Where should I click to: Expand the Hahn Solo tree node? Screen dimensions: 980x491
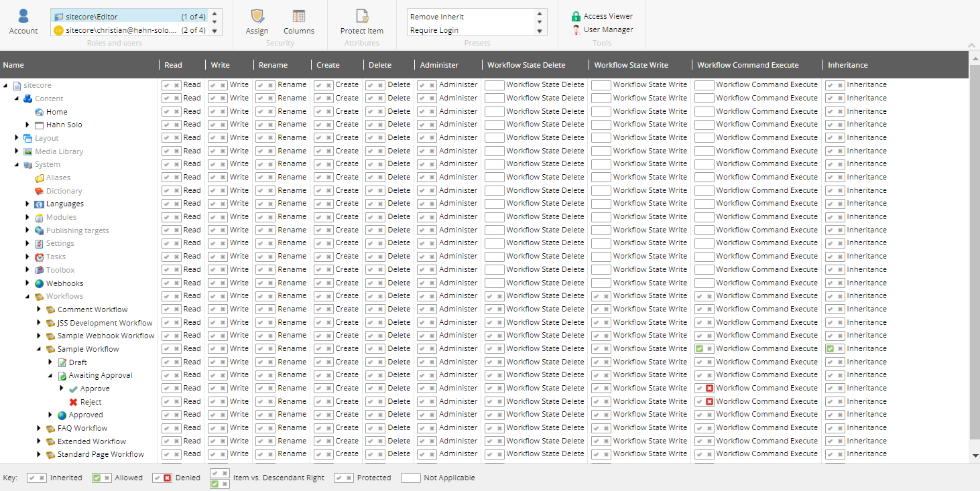[27, 125]
